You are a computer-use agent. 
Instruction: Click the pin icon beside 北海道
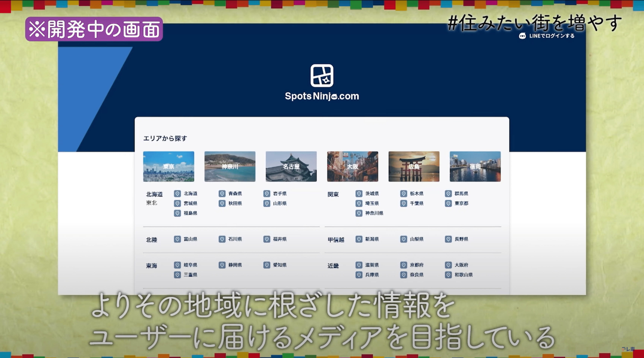(x=177, y=194)
